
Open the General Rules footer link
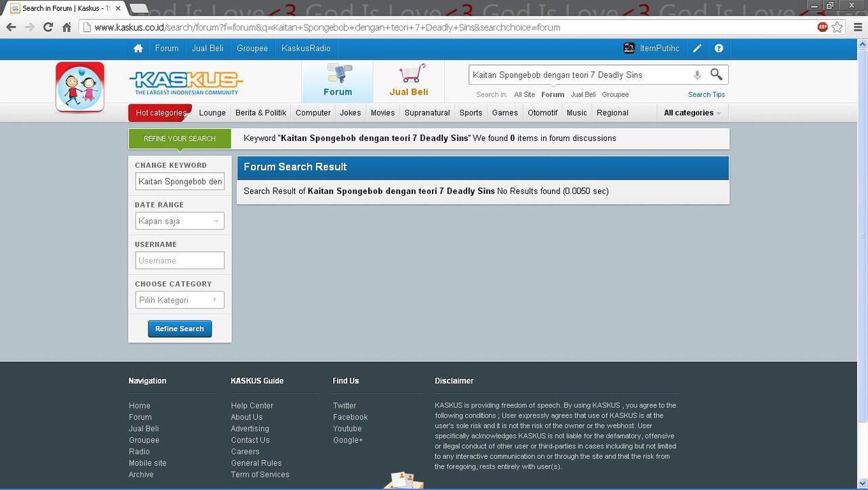[x=256, y=463]
